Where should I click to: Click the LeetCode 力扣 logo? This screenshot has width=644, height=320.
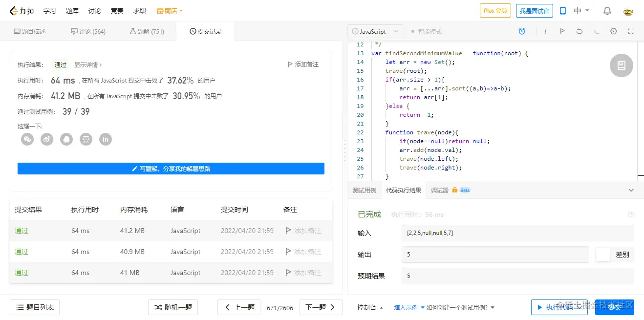tap(22, 10)
